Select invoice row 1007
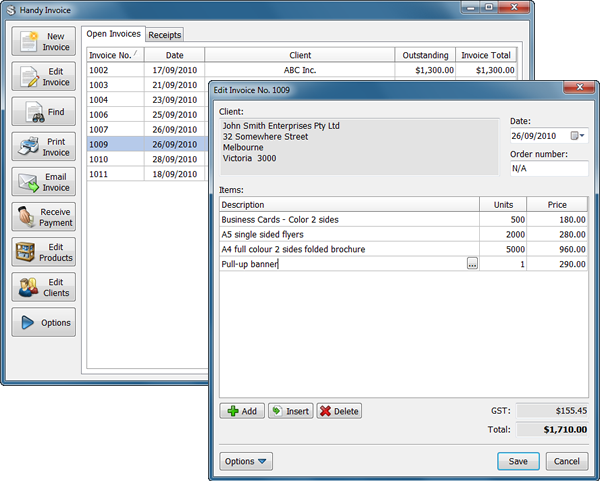Viewport: 600px width, 481px height. 147,129
